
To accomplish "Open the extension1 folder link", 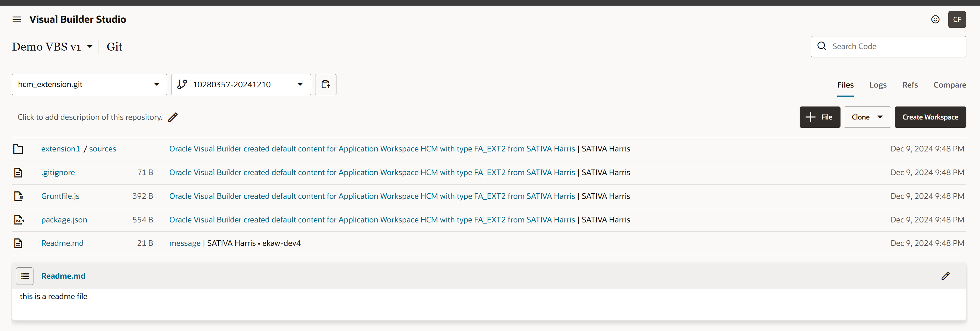I will [60, 149].
